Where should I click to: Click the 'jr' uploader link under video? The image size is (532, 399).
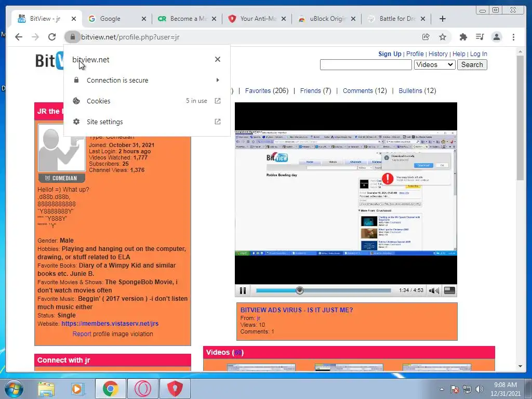(259, 318)
